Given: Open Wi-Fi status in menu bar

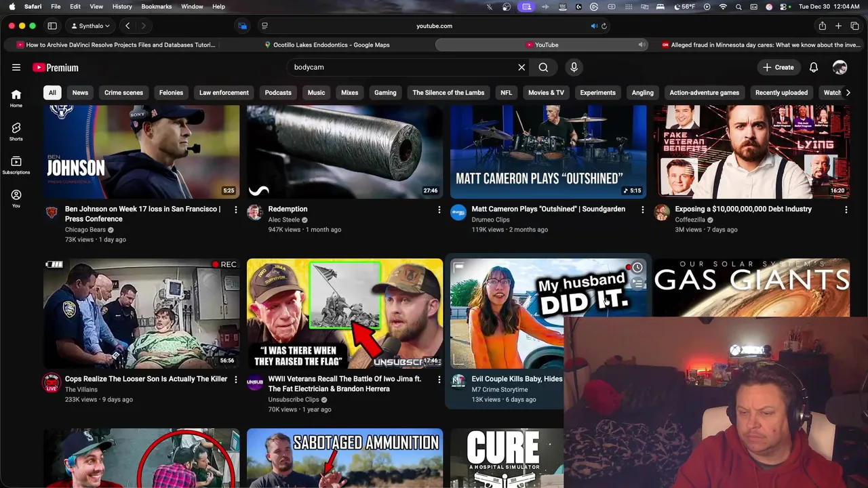Looking at the screenshot, I should click(723, 6).
